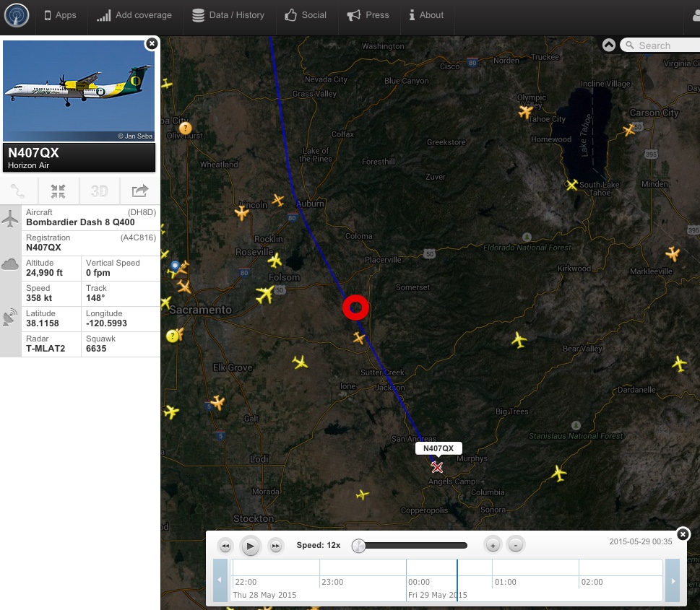Select the N407QX aircraft marker on map
700x610 pixels.
click(x=437, y=467)
